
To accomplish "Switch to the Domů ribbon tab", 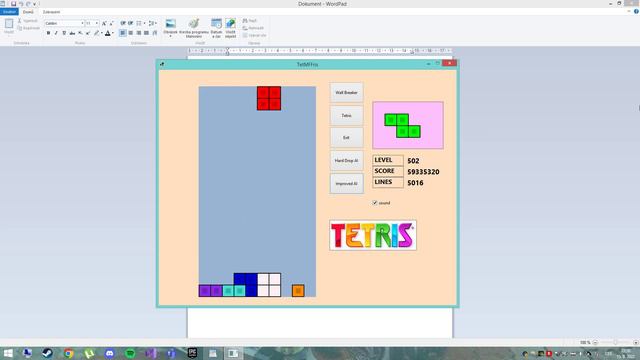I will [x=28, y=12].
